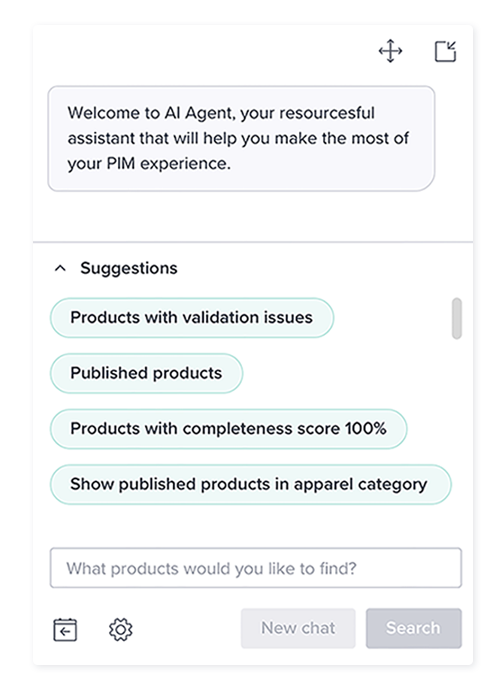Click the four-arrow move panel icon
500x700 pixels.
point(390,51)
